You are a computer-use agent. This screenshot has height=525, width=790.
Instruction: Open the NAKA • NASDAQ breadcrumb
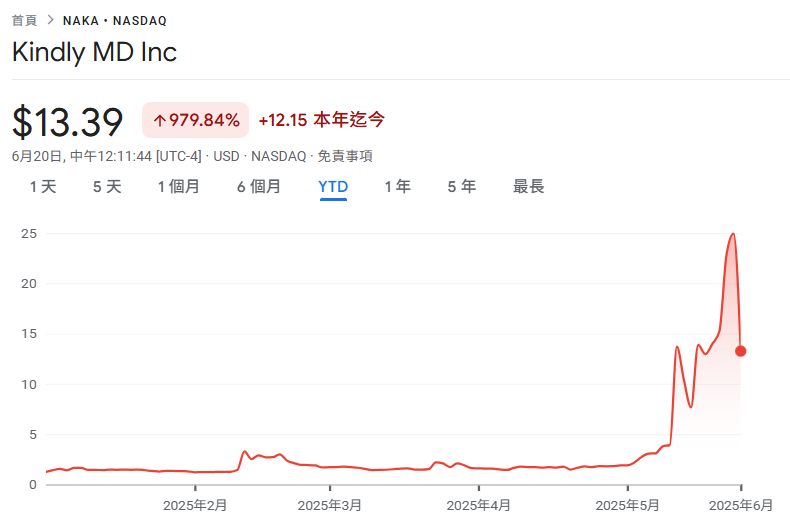[115, 20]
